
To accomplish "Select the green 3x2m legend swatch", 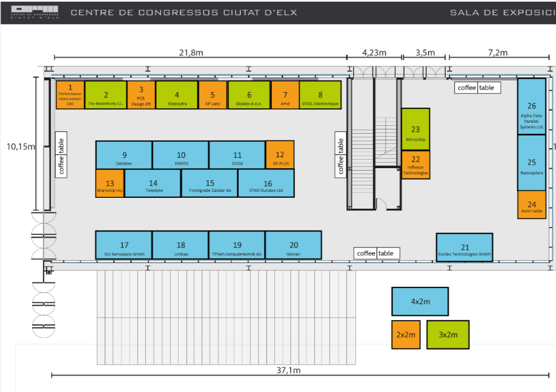I will pos(448,335).
